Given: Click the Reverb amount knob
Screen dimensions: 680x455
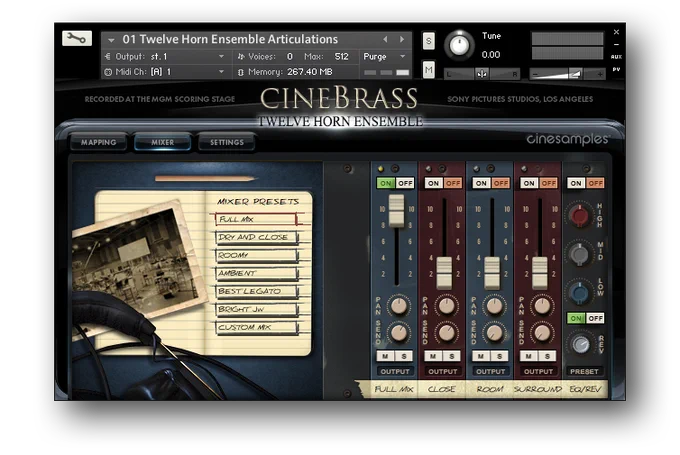Looking at the screenshot, I should 580,344.
